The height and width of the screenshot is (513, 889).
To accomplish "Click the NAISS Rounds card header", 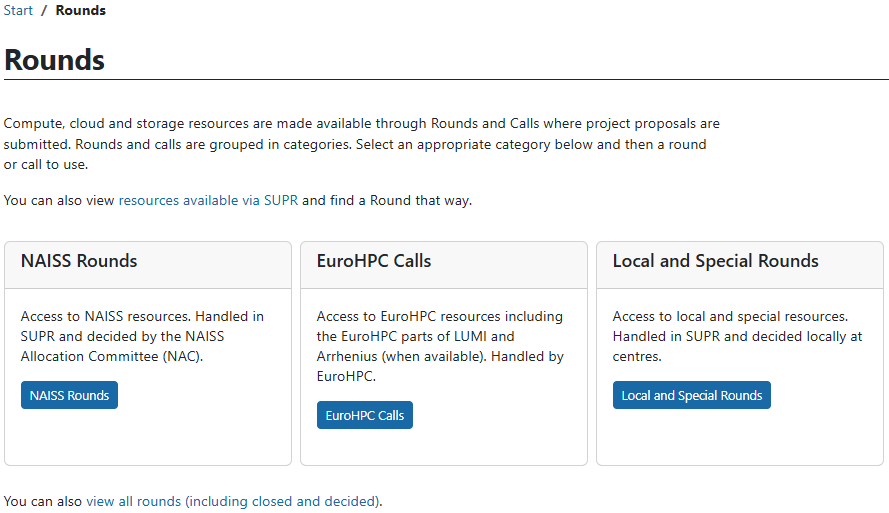I will click(x=79, y=262).
